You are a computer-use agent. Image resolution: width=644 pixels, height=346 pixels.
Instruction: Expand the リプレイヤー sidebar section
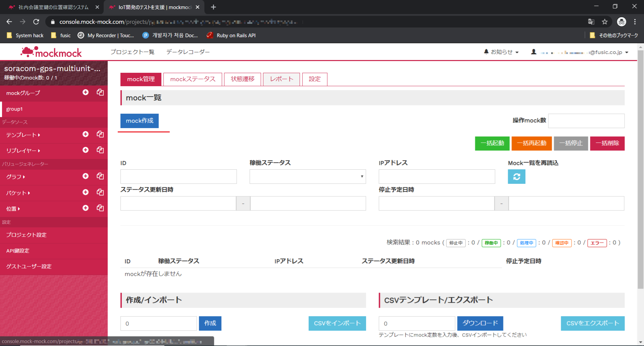[x=23, y=151]
